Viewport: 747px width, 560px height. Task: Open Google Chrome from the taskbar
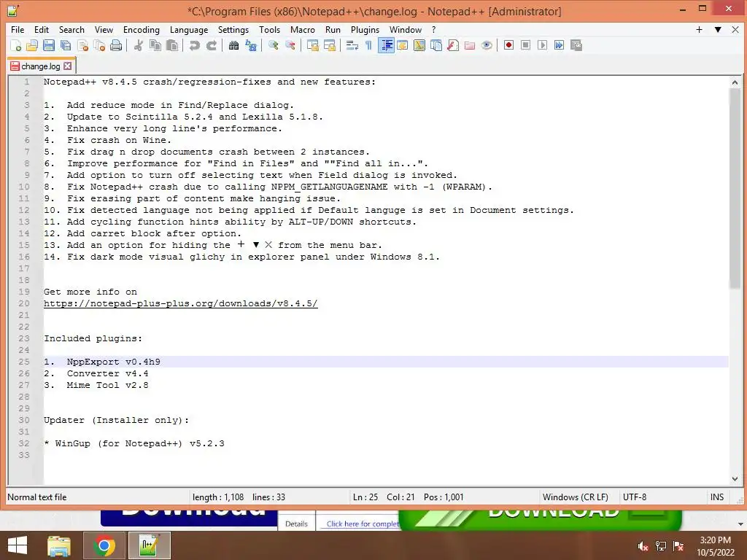(x=104, y=545)
